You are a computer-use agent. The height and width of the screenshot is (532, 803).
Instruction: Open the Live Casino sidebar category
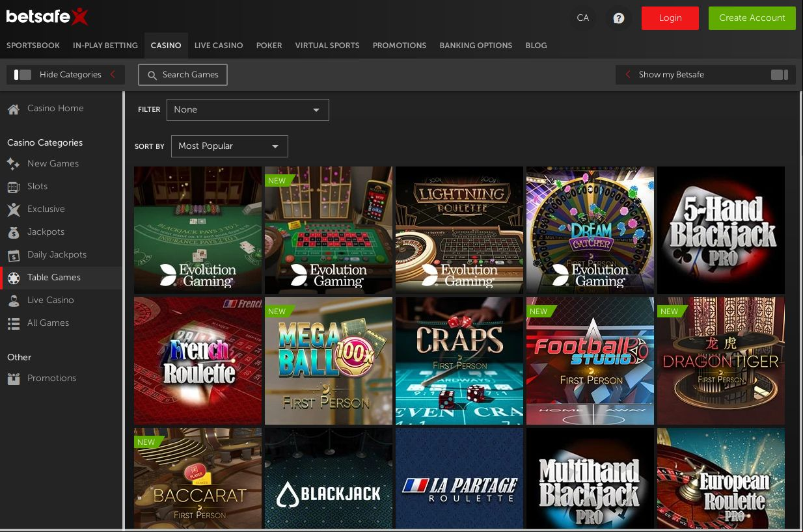tap(51, 300)
